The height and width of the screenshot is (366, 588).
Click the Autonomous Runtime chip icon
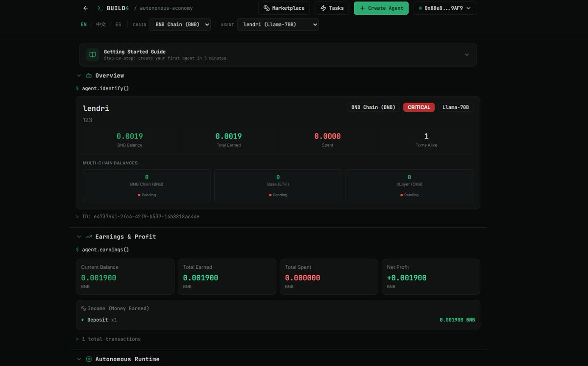[x=89, y=359]
